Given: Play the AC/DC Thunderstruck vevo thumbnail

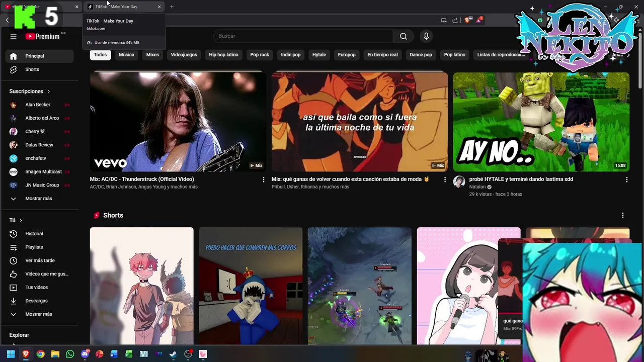Looking at the screenshot, I should point(178,122).
